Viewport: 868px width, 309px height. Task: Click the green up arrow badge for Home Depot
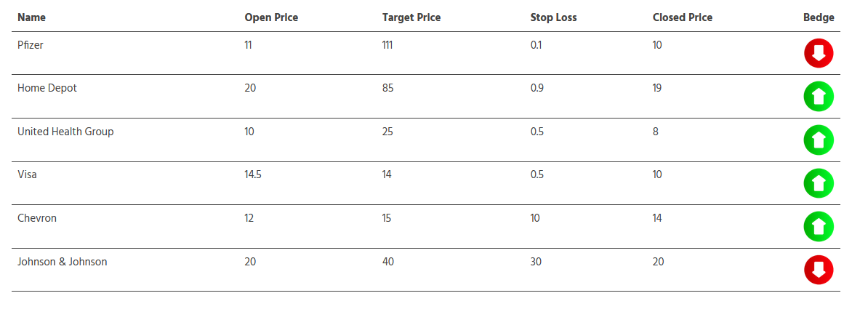819,97
